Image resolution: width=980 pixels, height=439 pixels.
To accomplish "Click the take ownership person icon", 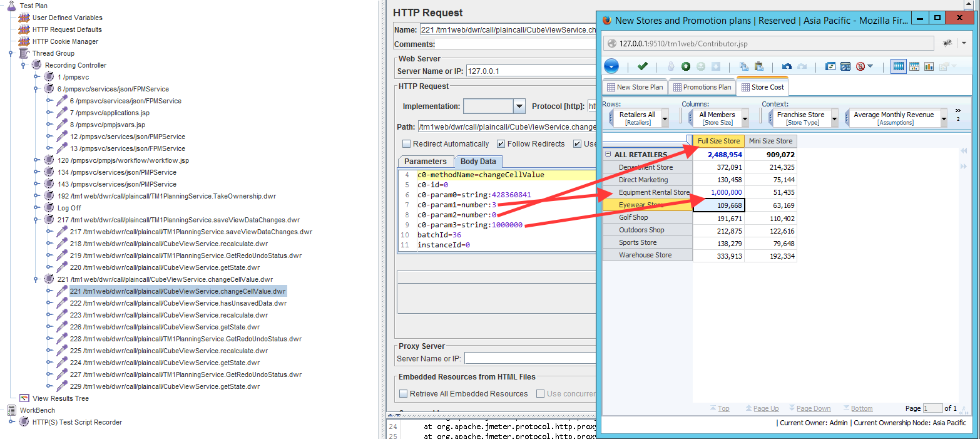I will 671,66.
